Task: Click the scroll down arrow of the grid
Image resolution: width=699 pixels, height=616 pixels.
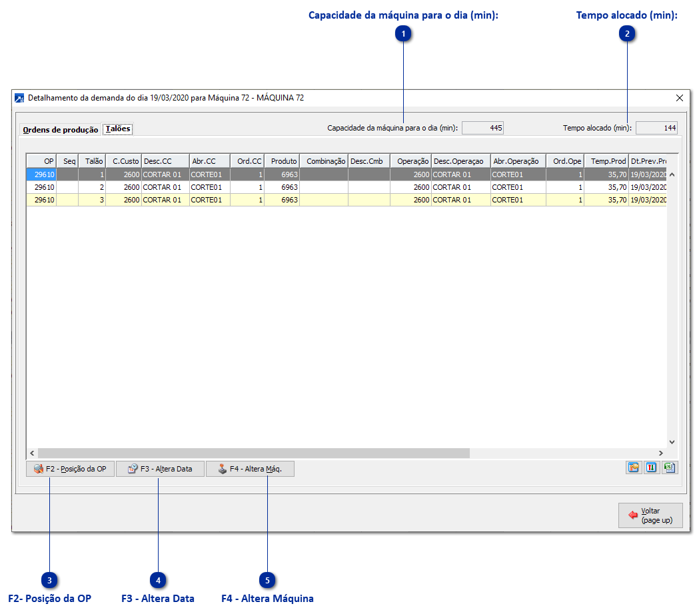Action: pyautogui.click(x=672, y=442)
